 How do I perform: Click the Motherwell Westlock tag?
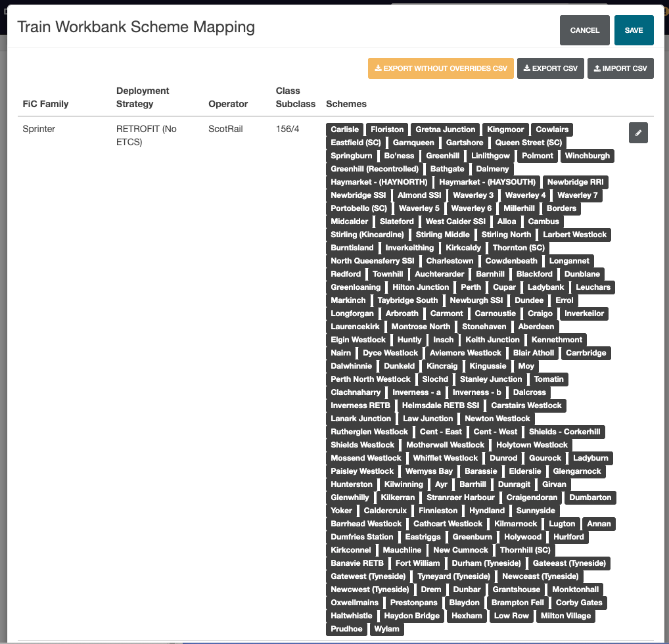(x=445, y=445)
